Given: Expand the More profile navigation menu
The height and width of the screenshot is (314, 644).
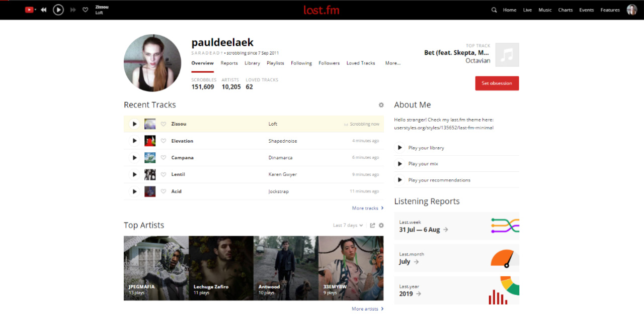Looking at the screenshot, I should click(392, 63).
